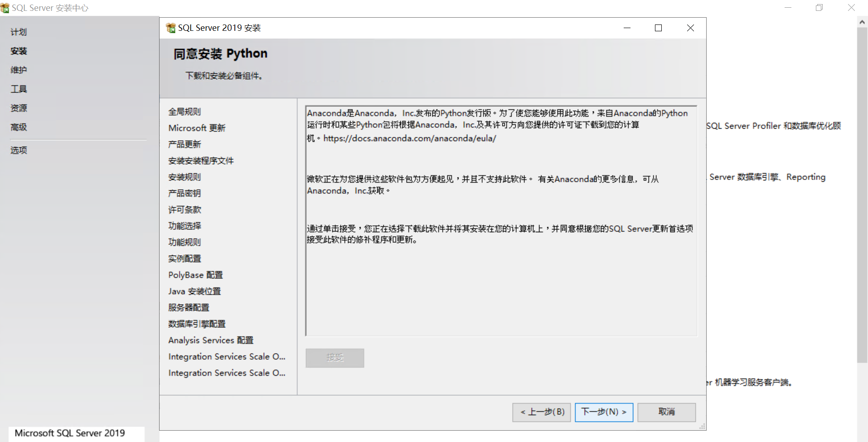The image size is (868, 442).
Task: Click the 服务器配置 setup step
Action: pyautogui.click(x=189, y=307)
